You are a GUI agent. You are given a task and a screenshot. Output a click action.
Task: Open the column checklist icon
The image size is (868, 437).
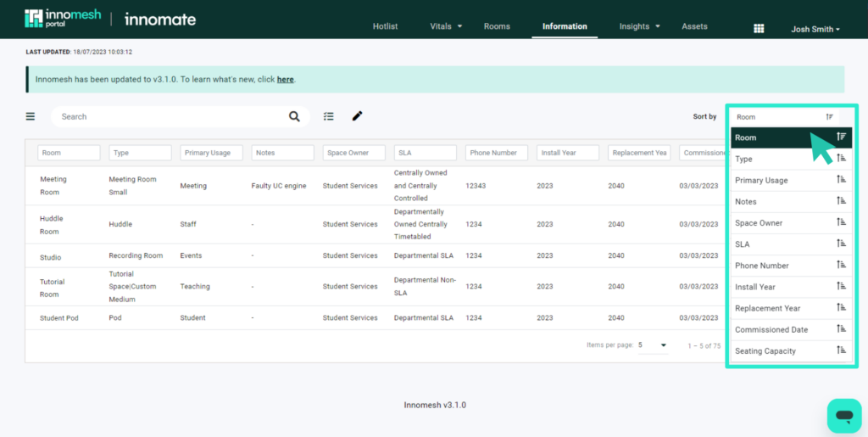point(329,116)
